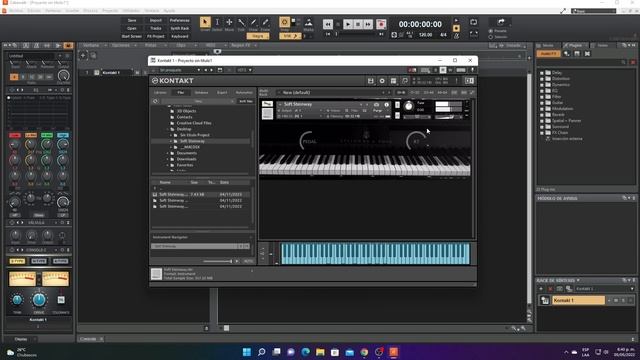Open the Opciones track view menu
The height and width of the screenshot is (360, 640).
coord(123,45)
